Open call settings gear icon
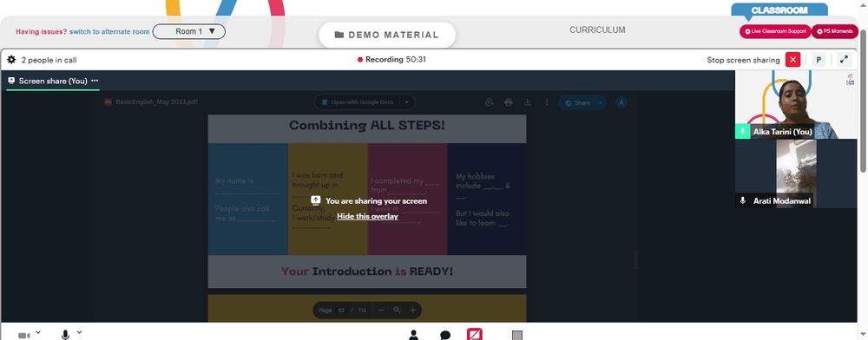Image resolution: width=868 pixels, height=340 pixels. point(11,60)
